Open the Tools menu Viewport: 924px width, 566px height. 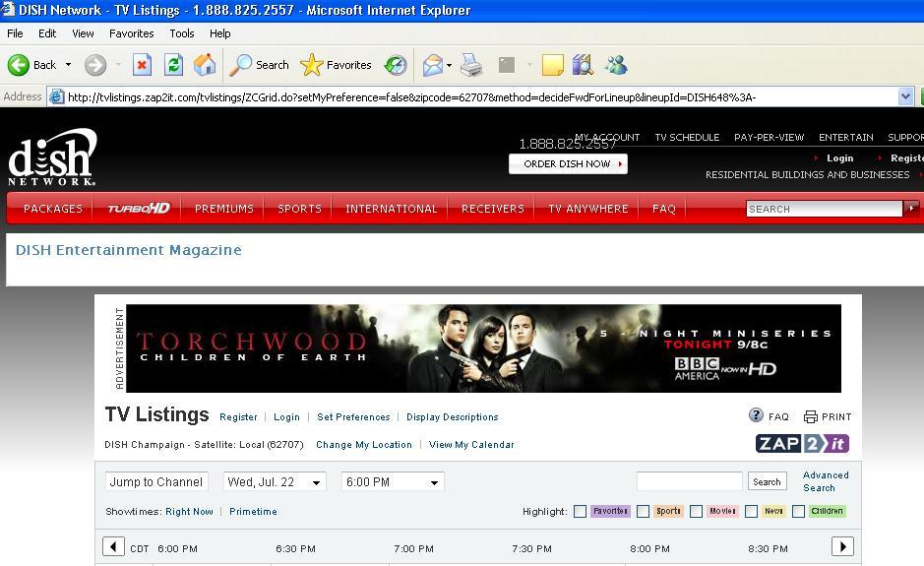(x=182, y=33)
